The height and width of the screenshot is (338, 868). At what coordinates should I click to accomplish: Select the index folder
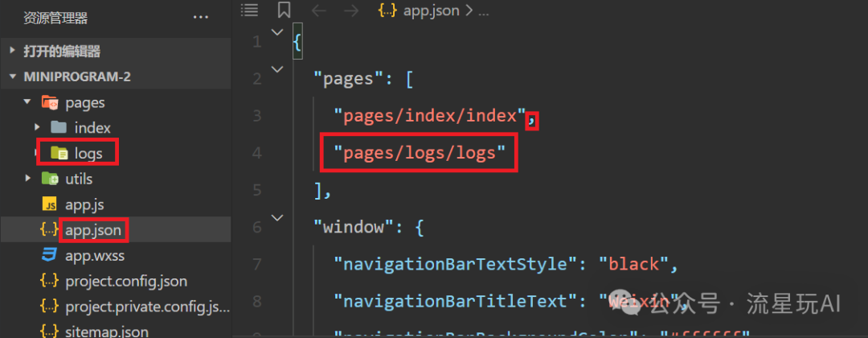pos(92,128)
